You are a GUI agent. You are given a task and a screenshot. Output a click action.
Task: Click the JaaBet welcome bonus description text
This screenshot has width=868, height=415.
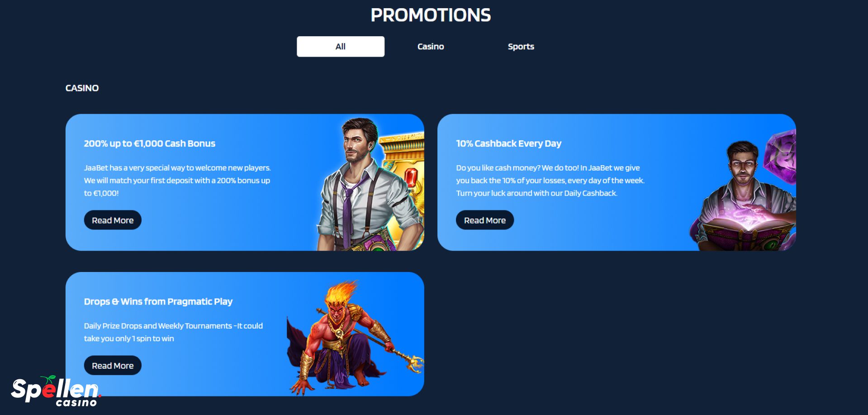[177, 180]
